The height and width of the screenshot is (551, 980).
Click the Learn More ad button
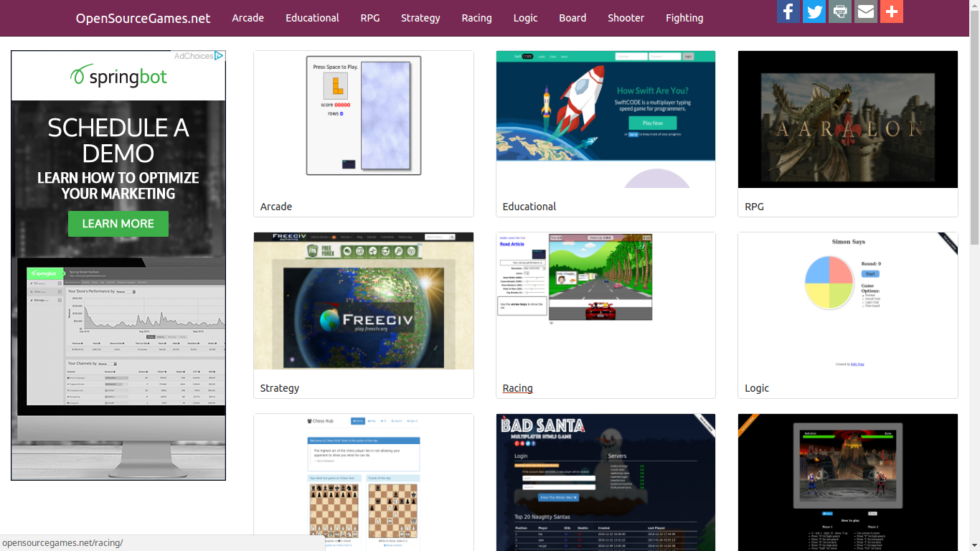pos(118,224)
